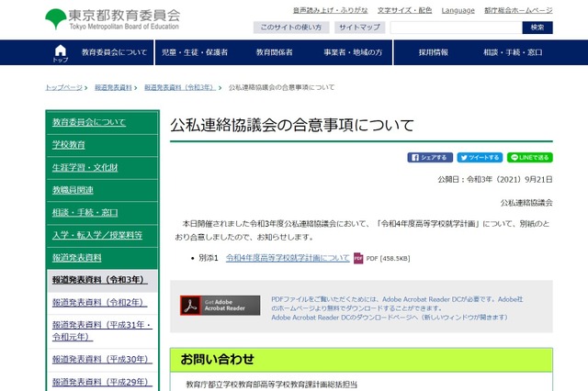Open このサイトの使い方 button
Viewport: 588px width, 391px height.
pyautogui.click(x=291, y=28)
